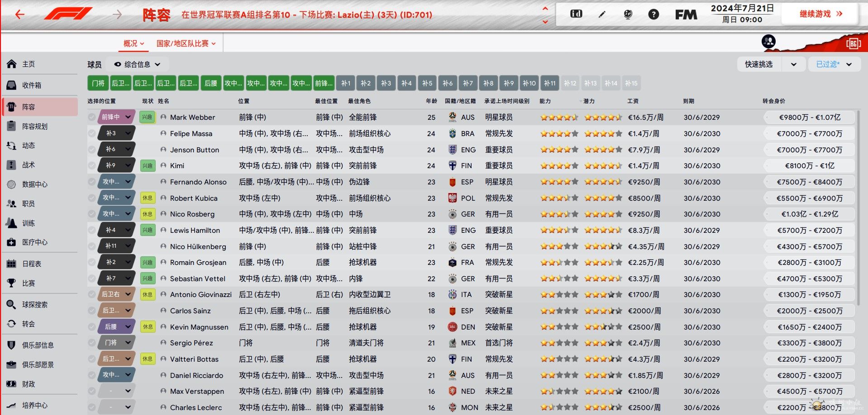Open 综合信息 view dropdown
Viewport: 868px width, 415px height.
pyautogui.click(x=138, y=64)
